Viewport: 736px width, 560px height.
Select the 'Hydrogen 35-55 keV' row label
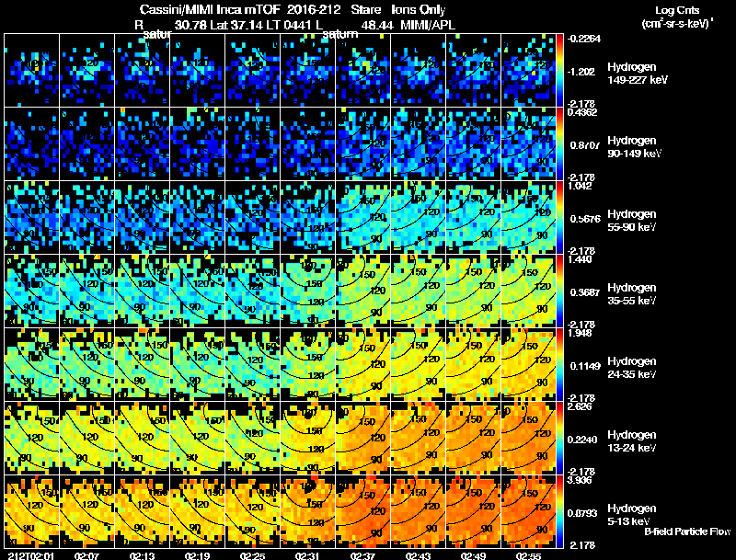[631, 294]
